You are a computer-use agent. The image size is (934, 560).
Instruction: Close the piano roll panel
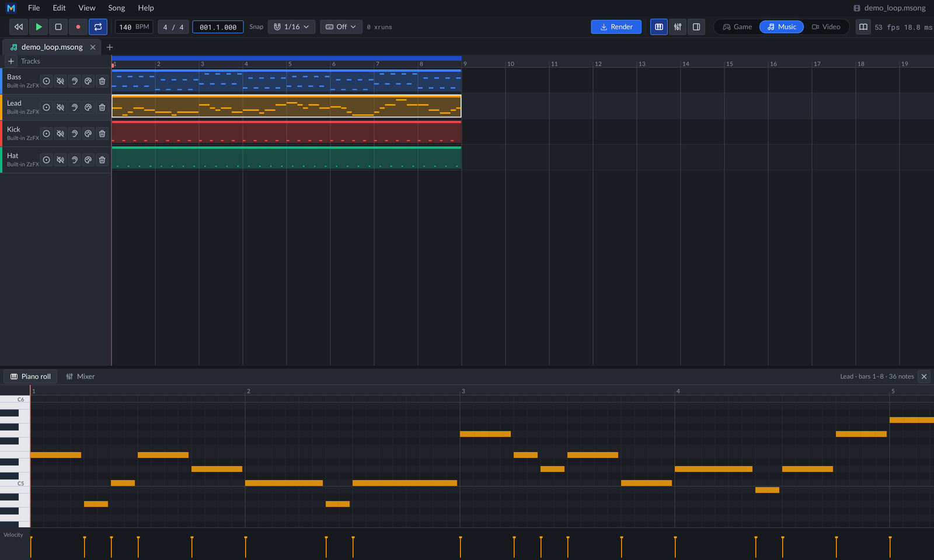[x=924, y=377]
